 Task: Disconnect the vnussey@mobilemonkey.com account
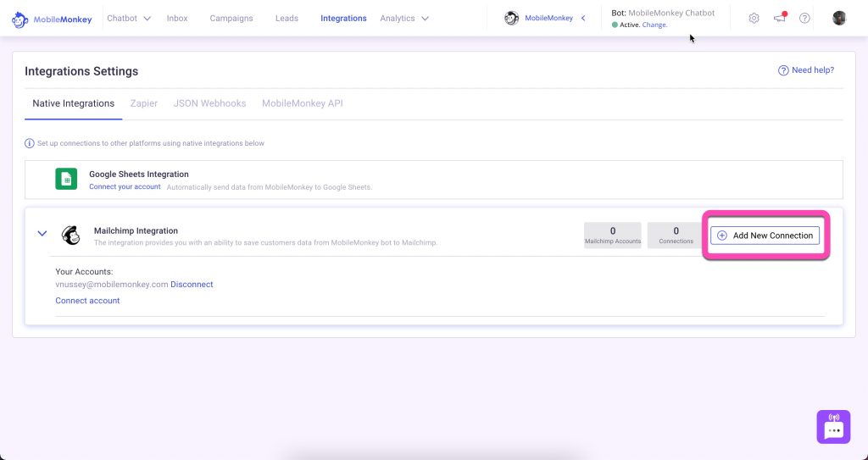point(192,285)
